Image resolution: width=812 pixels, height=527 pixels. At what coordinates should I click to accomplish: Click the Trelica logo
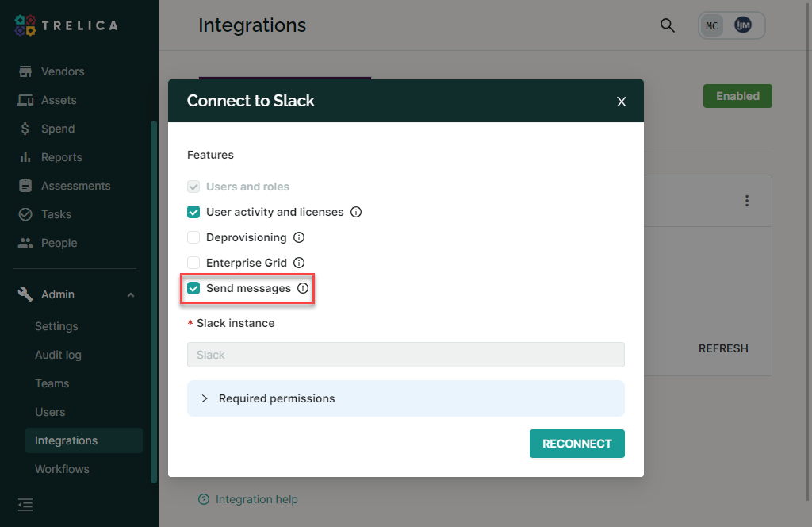tap(67, 25)
